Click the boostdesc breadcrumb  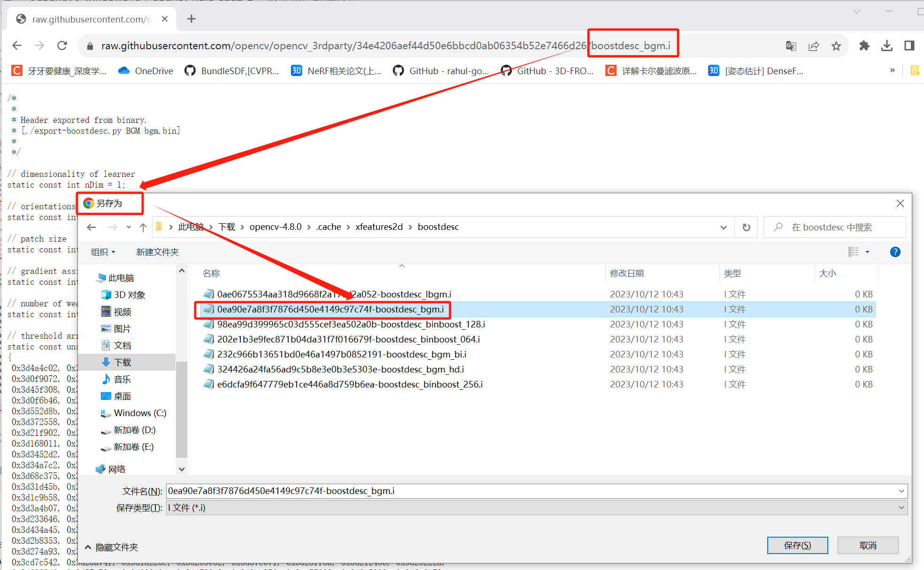coord(438,227)
